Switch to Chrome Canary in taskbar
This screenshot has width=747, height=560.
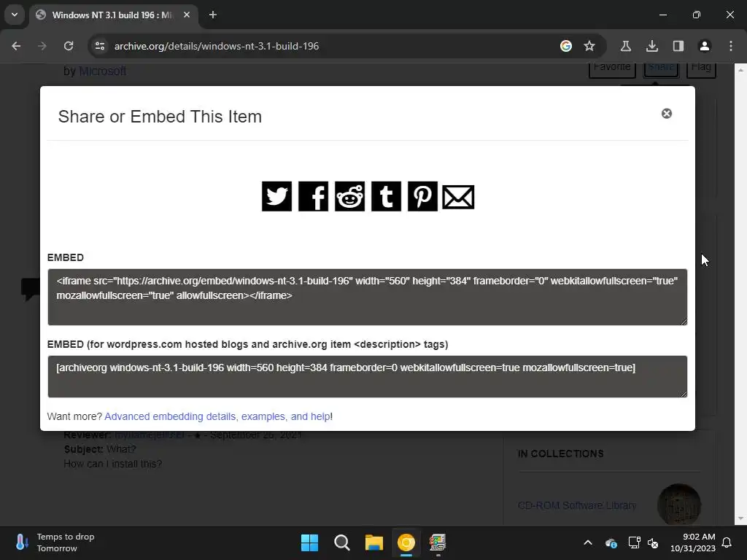point(406,542)
